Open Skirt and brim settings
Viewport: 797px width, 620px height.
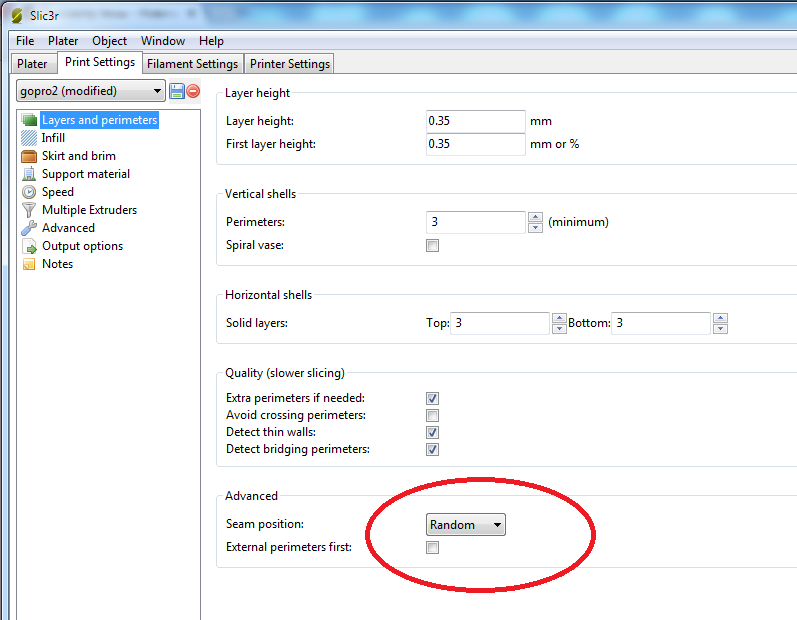coord(78,156)
